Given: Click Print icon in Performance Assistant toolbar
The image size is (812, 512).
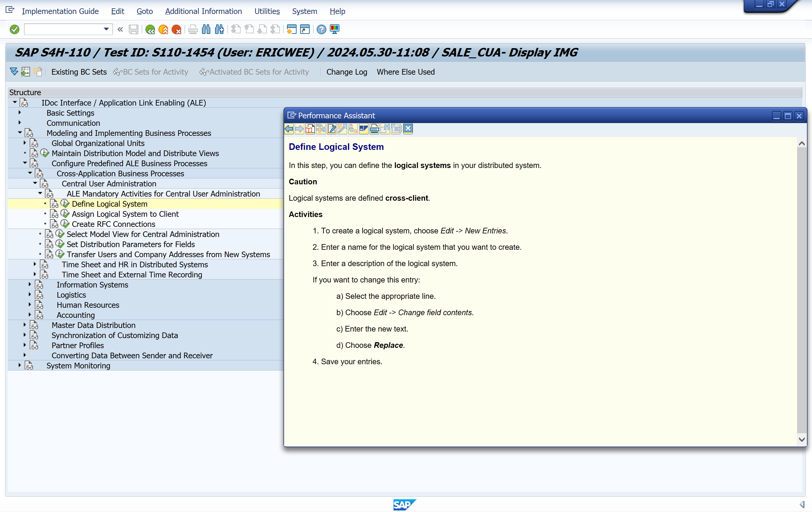Looking at the screenshot, I should point(374,129).
